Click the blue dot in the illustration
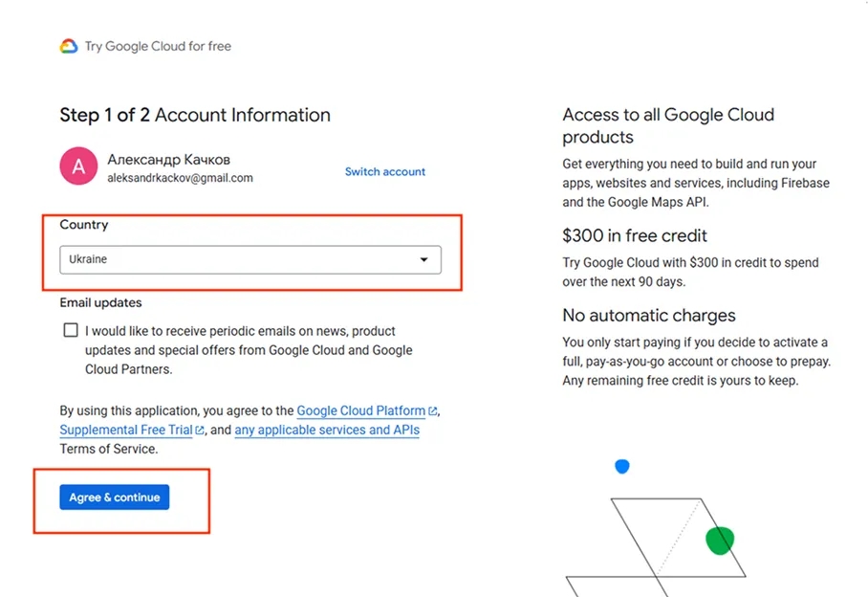The image size is (868, 597). [x=622, y=466]
